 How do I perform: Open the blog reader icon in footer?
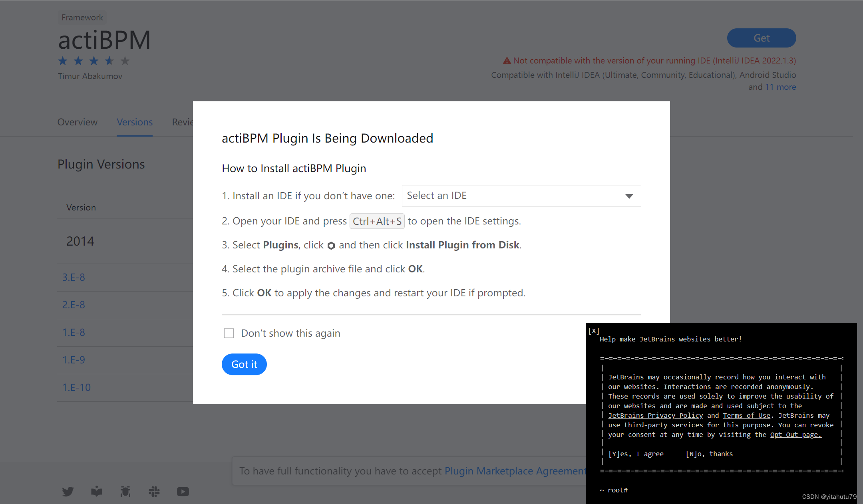(x=97, y=491)
